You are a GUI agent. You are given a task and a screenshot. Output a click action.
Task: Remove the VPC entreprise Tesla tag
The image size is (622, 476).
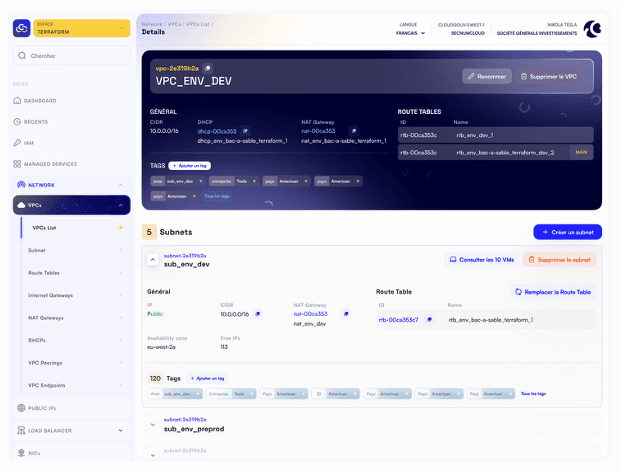point(254,181)
